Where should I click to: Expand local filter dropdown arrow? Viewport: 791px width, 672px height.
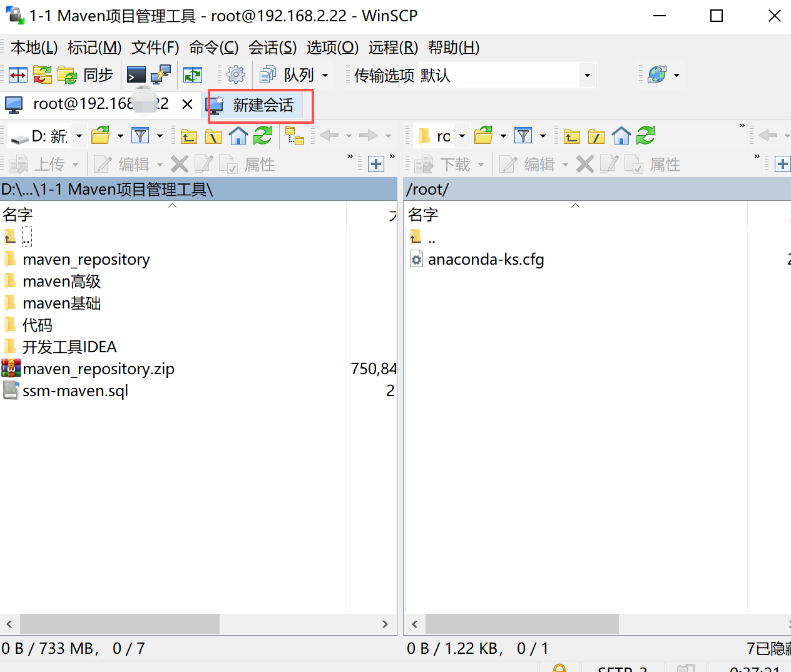[160, 135]
